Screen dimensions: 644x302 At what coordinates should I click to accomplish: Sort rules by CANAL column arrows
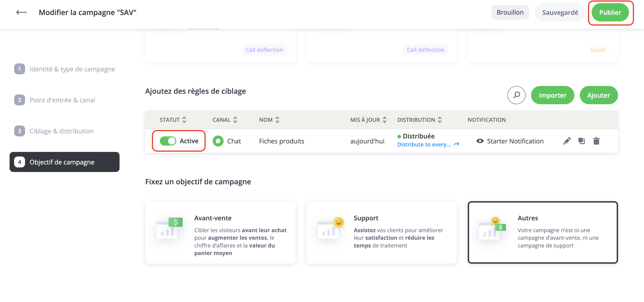coord(235,120)
